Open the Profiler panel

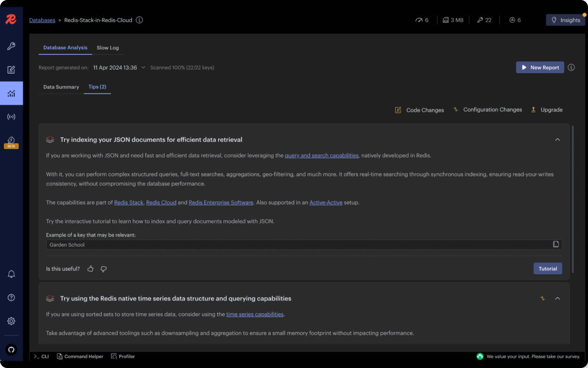[123, 357]
